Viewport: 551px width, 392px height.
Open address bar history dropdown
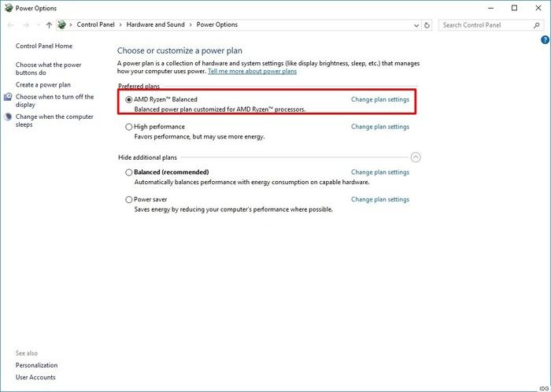coord(416,25)
